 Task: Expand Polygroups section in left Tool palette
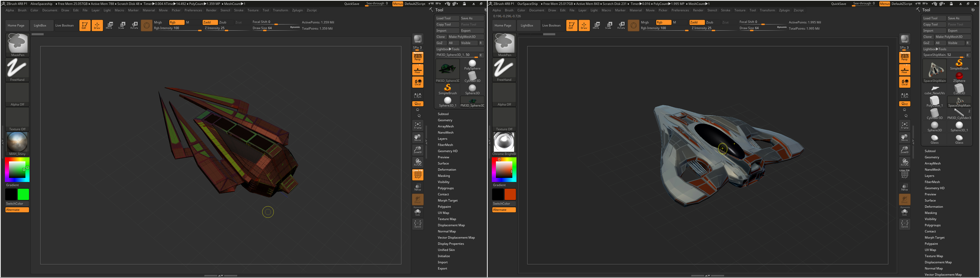[446, 188]
